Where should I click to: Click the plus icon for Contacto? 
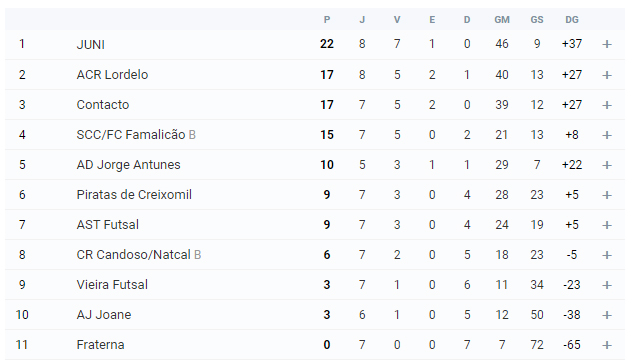[x=607, y=105]
